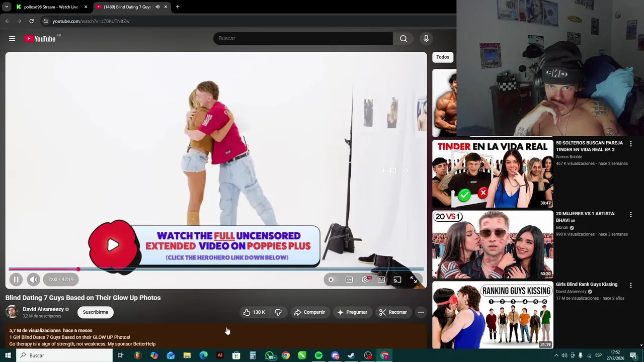Go to the YouTube home logo
Image resolution: width=644 pixels, height=362 pixels.
40,39
